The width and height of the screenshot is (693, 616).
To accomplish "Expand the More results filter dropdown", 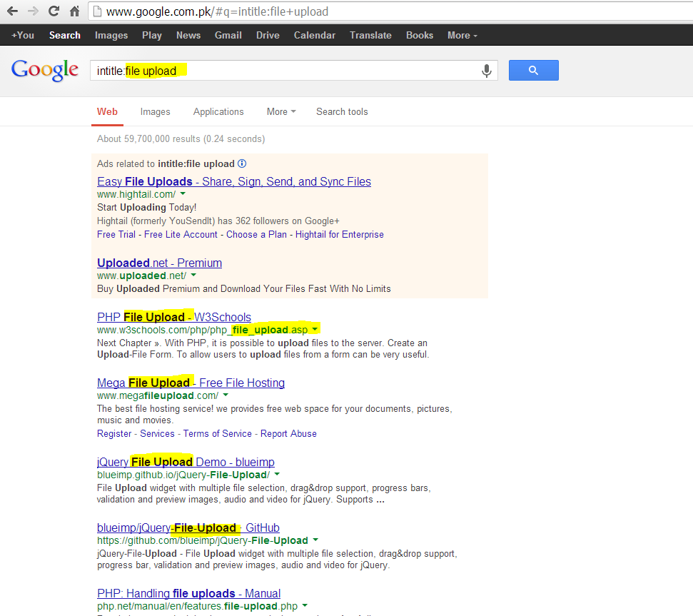I will pyautogui.click(x=281, y=112).
